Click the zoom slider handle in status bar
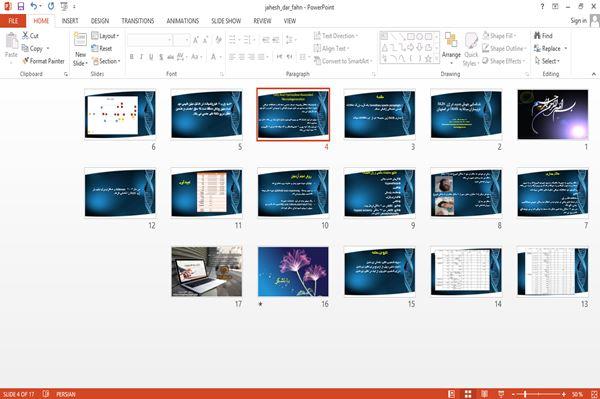Viewport: 600px width, 399px height. 525,394
